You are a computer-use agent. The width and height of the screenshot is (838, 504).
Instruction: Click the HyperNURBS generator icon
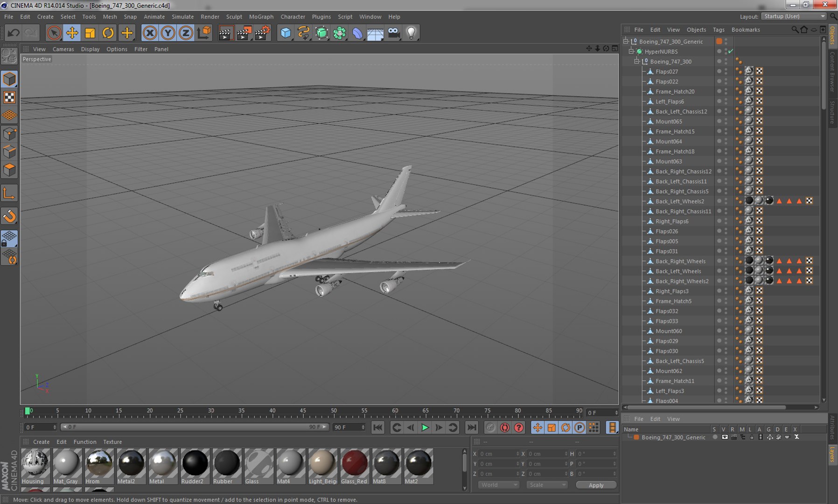coord(321,33)
